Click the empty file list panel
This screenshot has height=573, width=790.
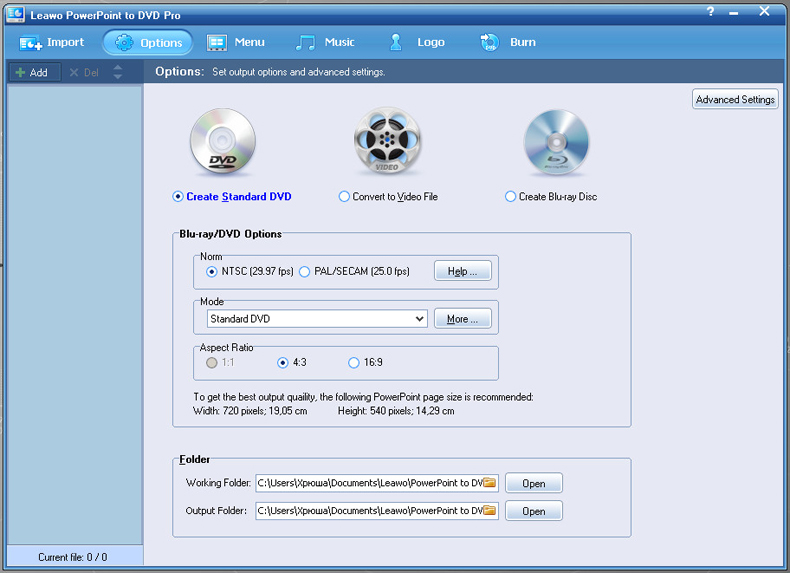75,314
